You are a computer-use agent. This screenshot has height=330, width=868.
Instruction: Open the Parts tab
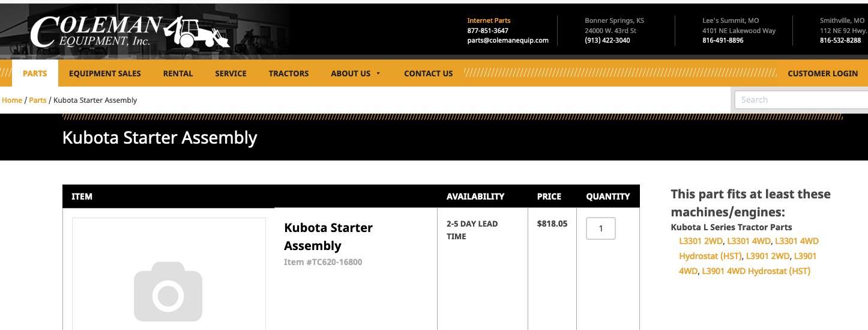point(35,73)
